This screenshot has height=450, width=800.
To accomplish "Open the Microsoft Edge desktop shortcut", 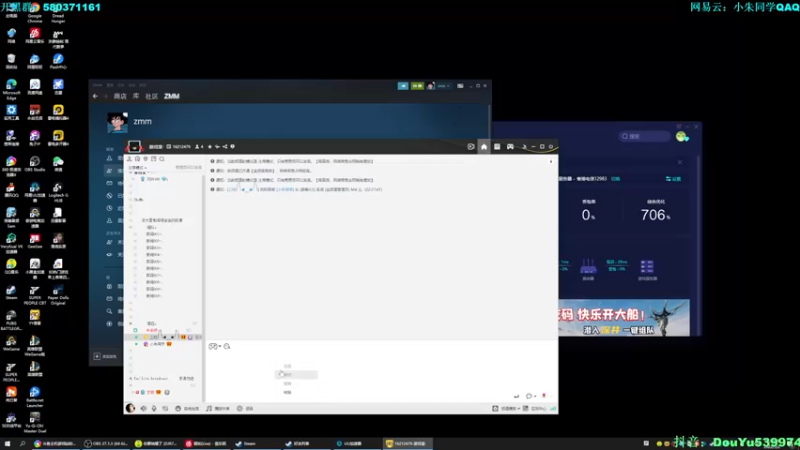I will click(x=11, y=89).
